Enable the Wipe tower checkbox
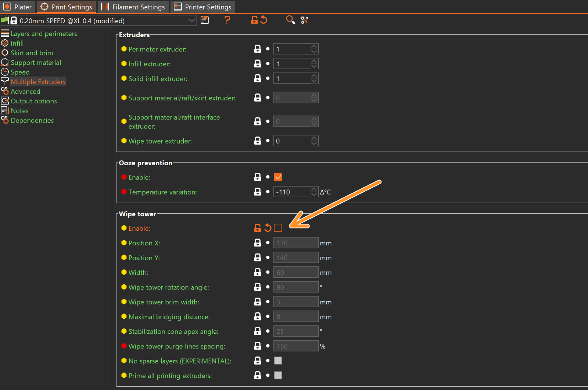The image size is (588, 390). (x=278, y=228)
